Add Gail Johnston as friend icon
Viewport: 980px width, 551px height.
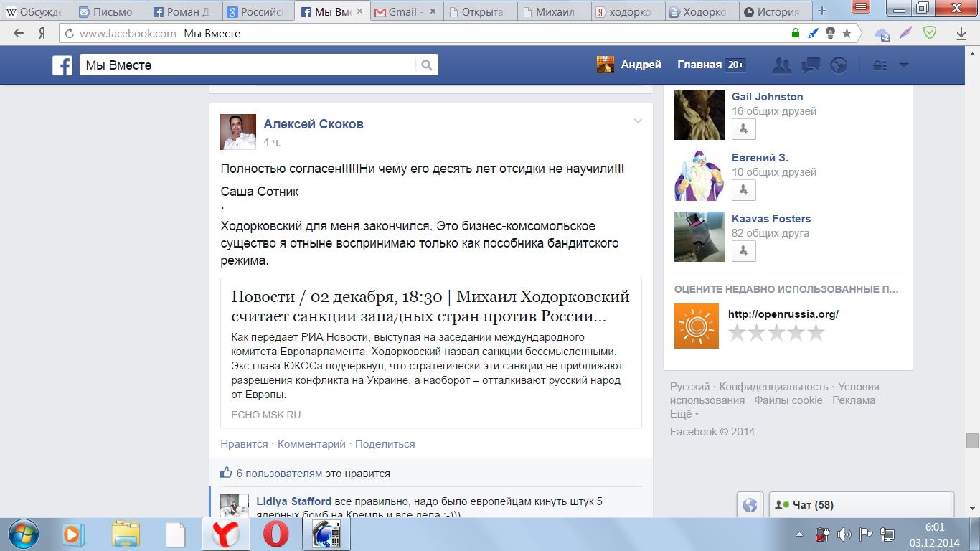(744, 129)
